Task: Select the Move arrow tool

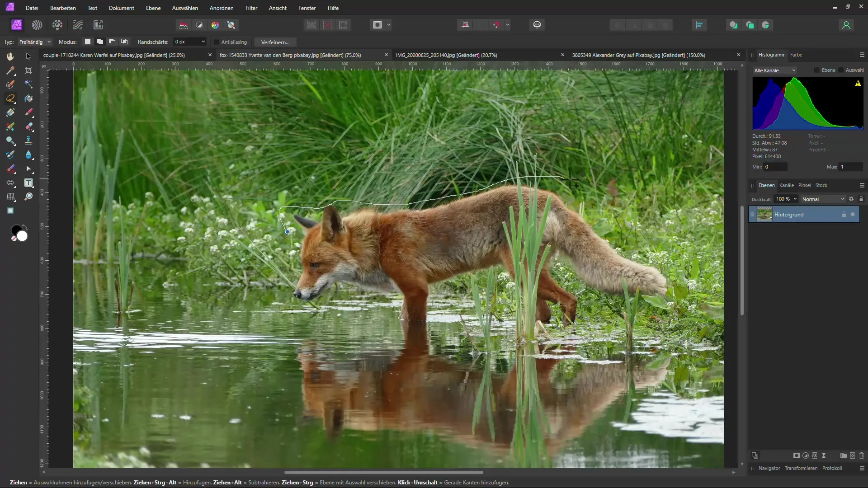Action: tap(28, 56)
